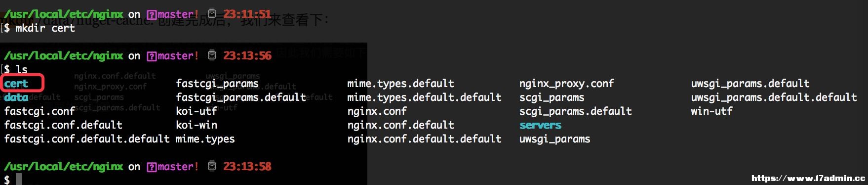The image size is (868, 185).
Task: Click the clock icon beside 23:13:56
Action: pos(212,55)
